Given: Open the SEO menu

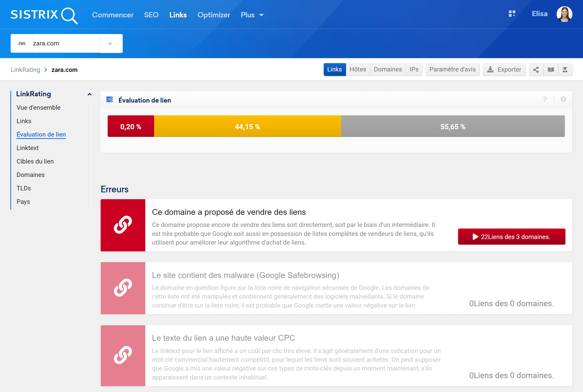Looking at the screenshot, I should tap(151, 15).
